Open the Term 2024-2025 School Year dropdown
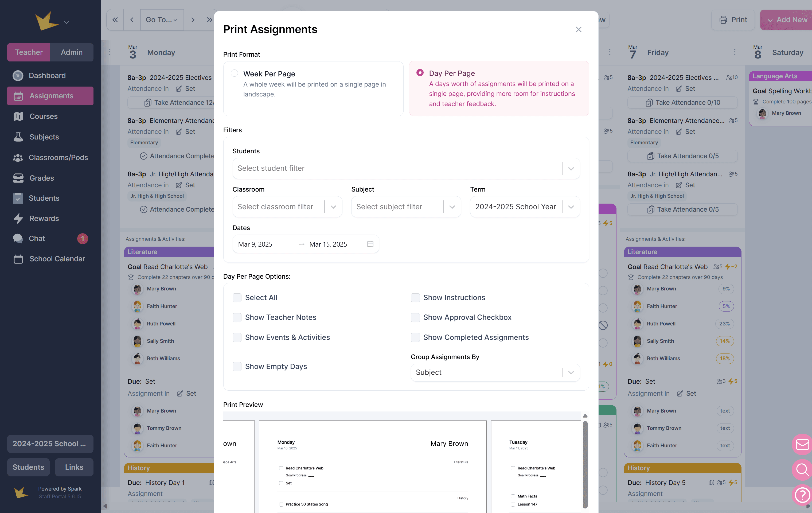 [524, 207]
